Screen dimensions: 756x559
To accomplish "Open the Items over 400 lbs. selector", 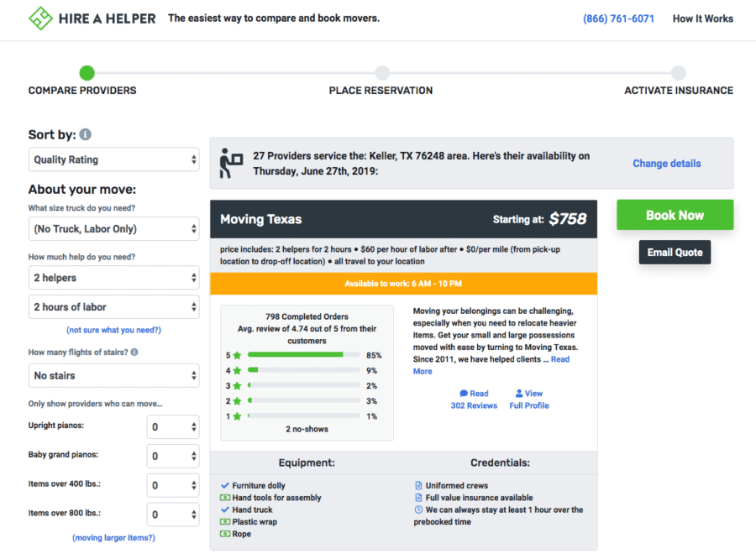I will 173,485.
